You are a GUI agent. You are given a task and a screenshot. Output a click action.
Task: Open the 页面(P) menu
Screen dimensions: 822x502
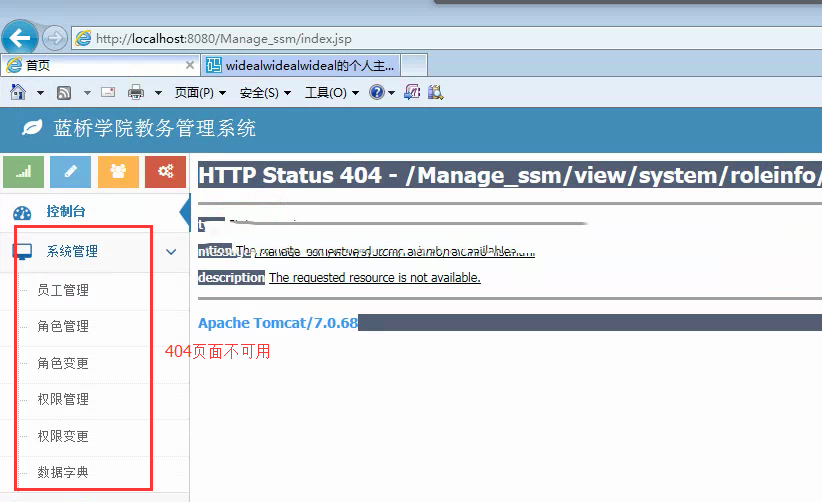tap(200, 93)
